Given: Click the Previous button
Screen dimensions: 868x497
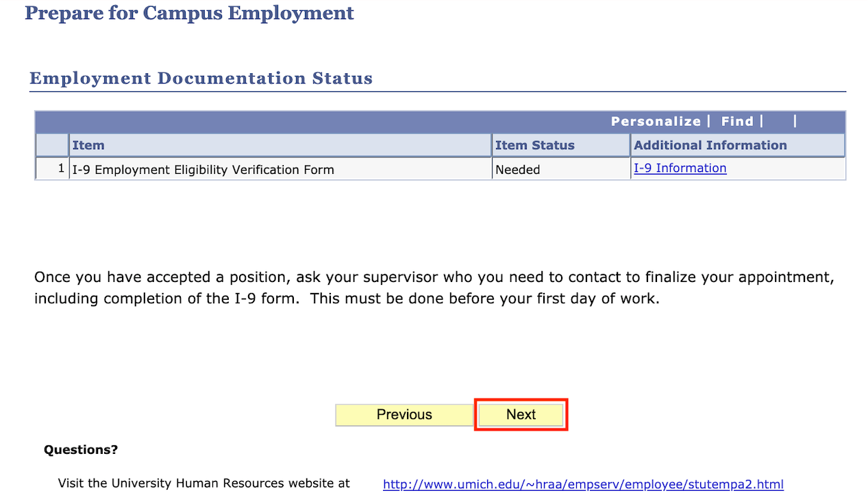Looking at the screenshot, I should click(x=404, y=414).
